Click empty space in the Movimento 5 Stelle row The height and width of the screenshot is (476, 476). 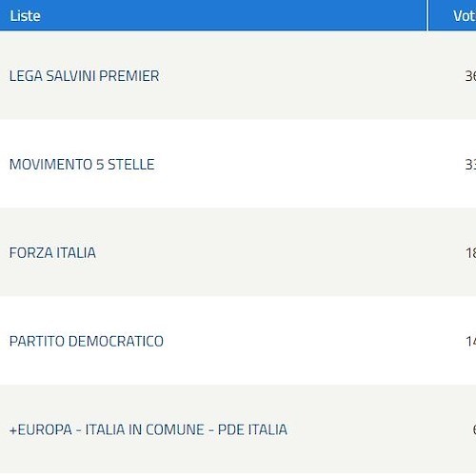coord(302,165)
